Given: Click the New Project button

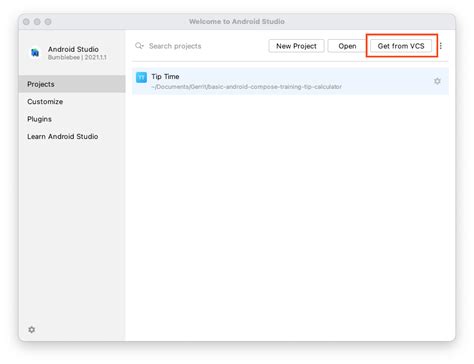Looking at the screenshot, I should click(x=296, y=46).
